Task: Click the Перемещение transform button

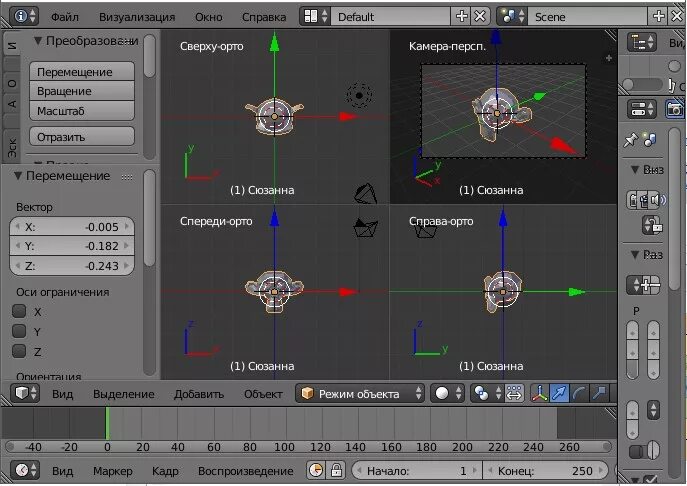Action: pyautogui.click(x=82, y=71)
